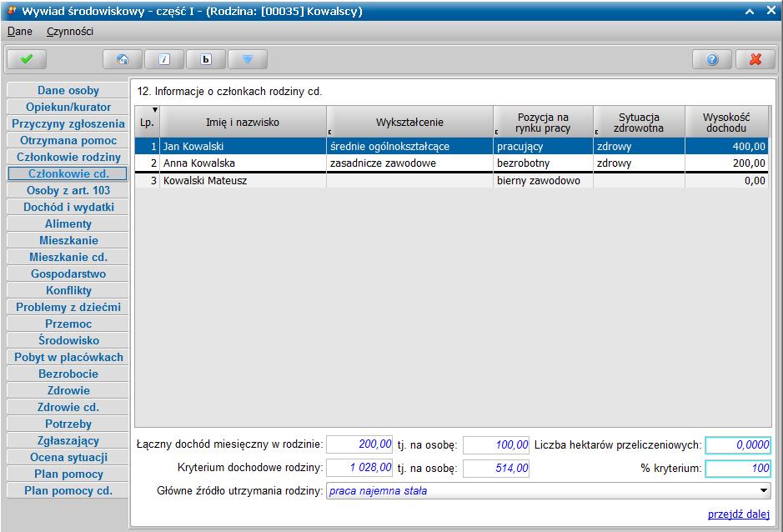Click income cell showing 400,00
The width and height of the screenshot is (783, 532).
click(x=726, y=147)
